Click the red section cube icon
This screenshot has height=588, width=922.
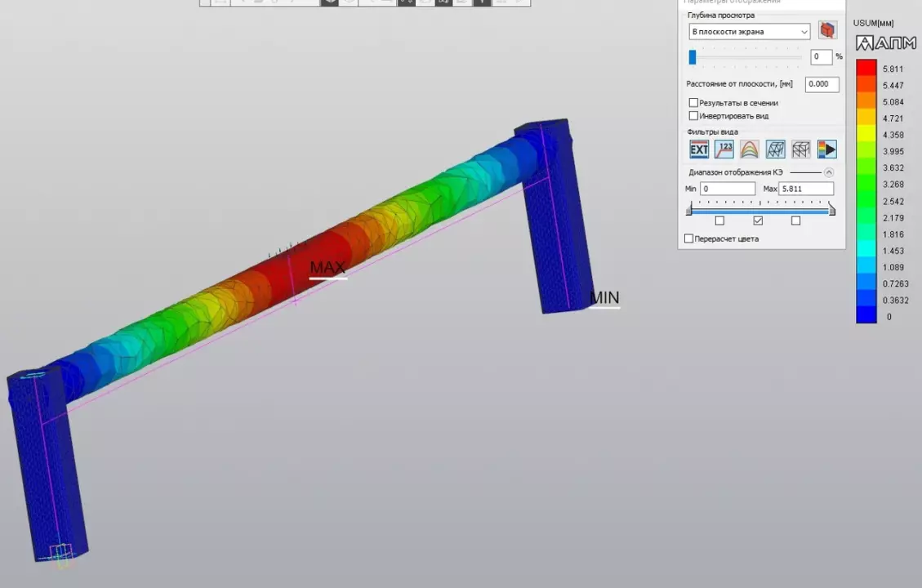(x=827, y=31)
